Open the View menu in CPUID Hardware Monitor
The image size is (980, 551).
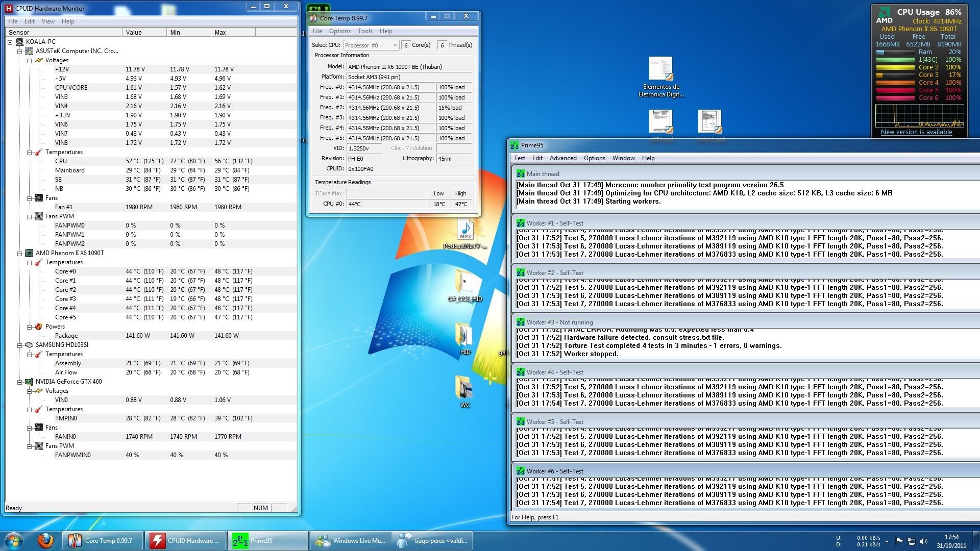tap(48, 21)
